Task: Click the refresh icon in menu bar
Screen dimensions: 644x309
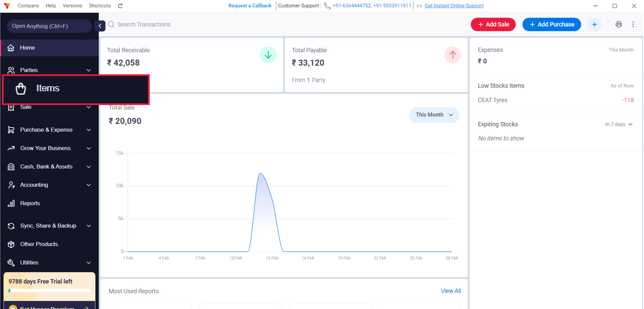Action: (x=120, y=6)
